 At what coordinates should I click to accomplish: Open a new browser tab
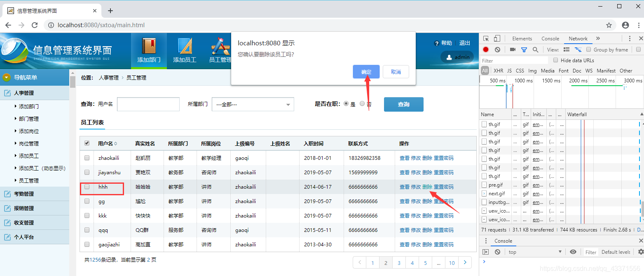pos(110,11)
